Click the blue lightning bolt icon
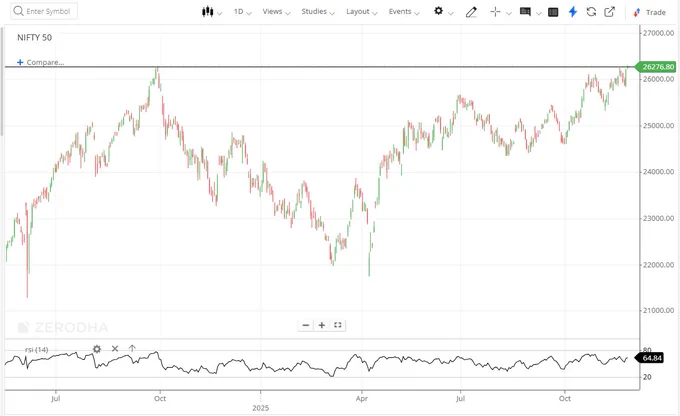680x416 pixels. [573, 12]
